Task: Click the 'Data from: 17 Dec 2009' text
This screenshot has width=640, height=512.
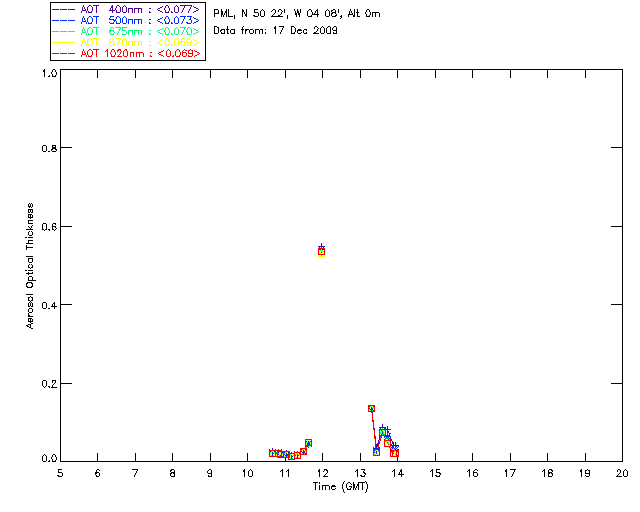Action: [x=275, y=31]
